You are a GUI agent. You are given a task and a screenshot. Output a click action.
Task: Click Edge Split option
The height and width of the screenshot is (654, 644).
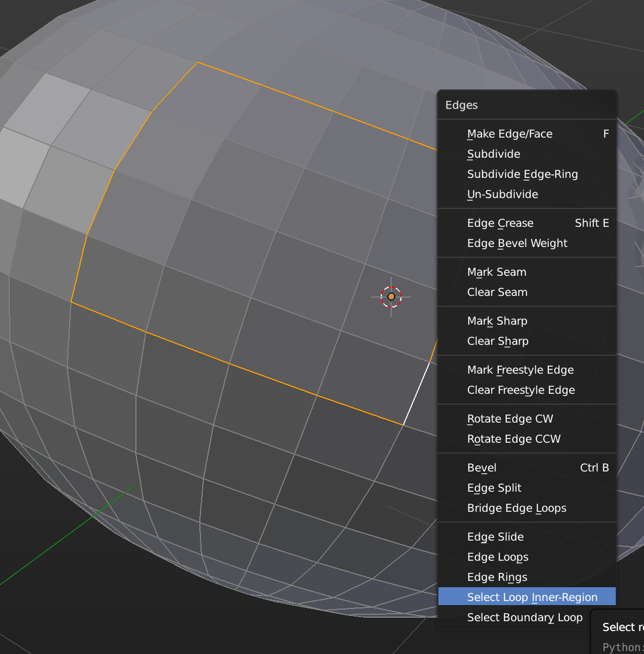point(526,488)
